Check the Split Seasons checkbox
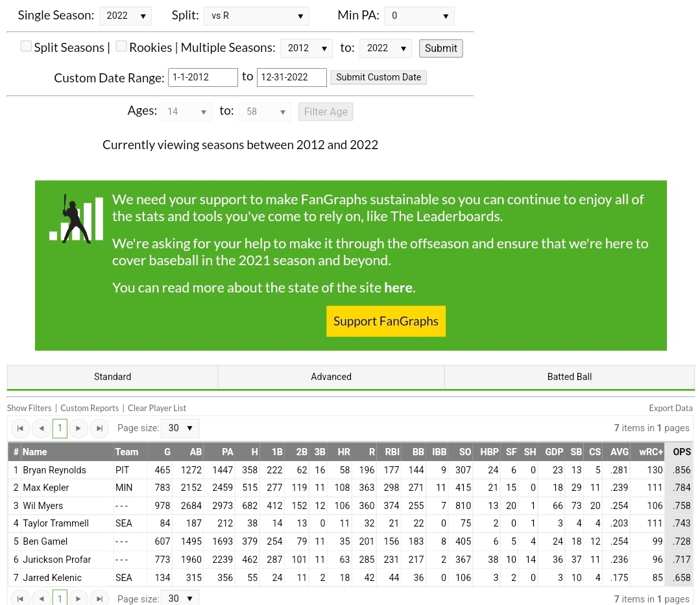This screenshot has height=605, width=700. pos(27,47)
